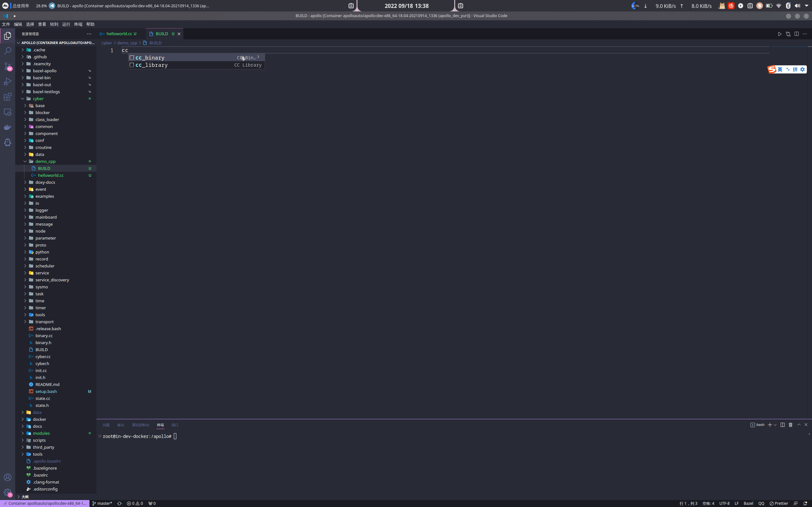Screen dimensions: 812x507
Task: Kill the terminal using the trash icon
Action: (x=790, y=425)
